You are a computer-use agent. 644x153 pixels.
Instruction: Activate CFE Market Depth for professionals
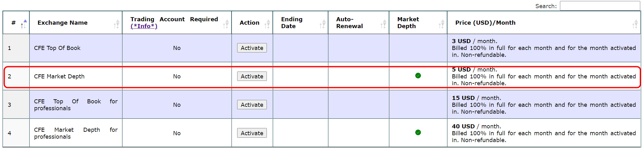point(252,133)
